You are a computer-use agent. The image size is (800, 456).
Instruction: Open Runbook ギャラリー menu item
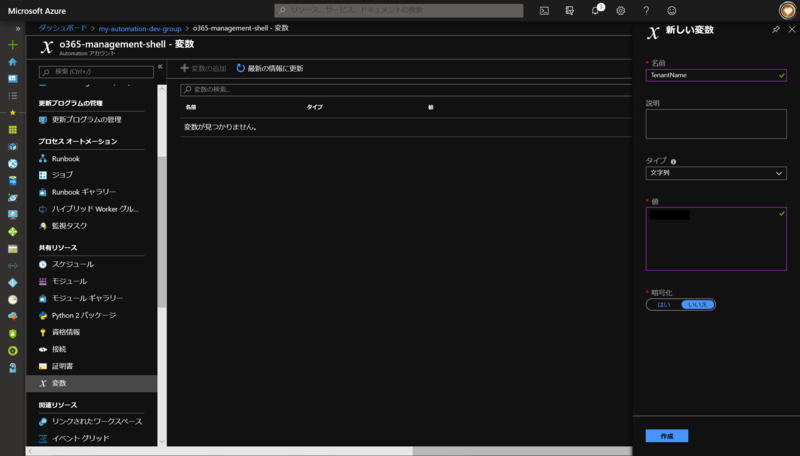[92, 192]
